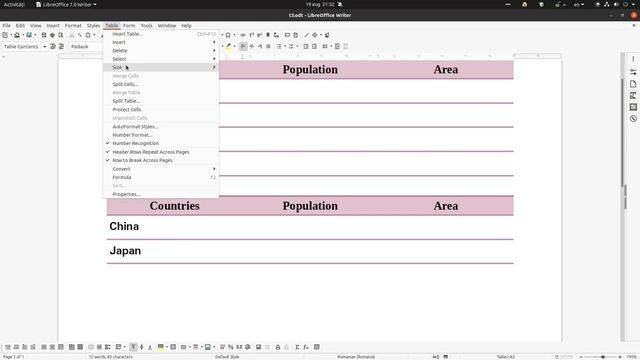
Task: Open the Styles menu
Action: point(93,26)
